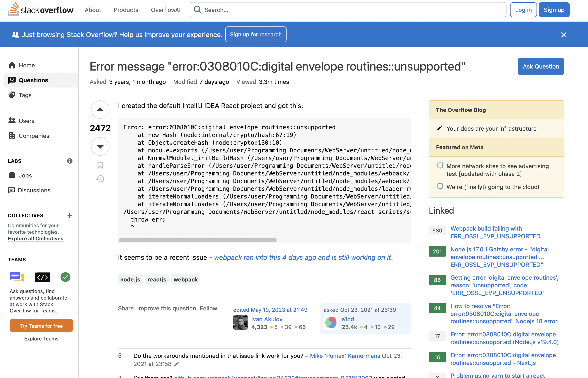Open a1cd's profile avatar
This screenshot has height=378, width=588.
tap(331, 323)
